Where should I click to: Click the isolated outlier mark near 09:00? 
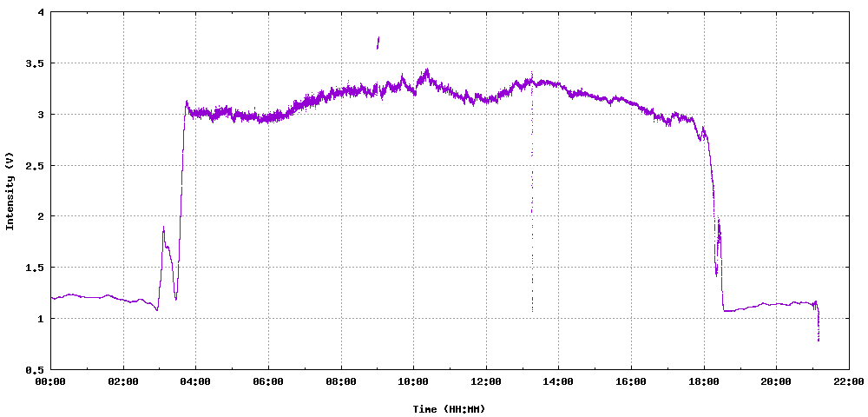378,43
